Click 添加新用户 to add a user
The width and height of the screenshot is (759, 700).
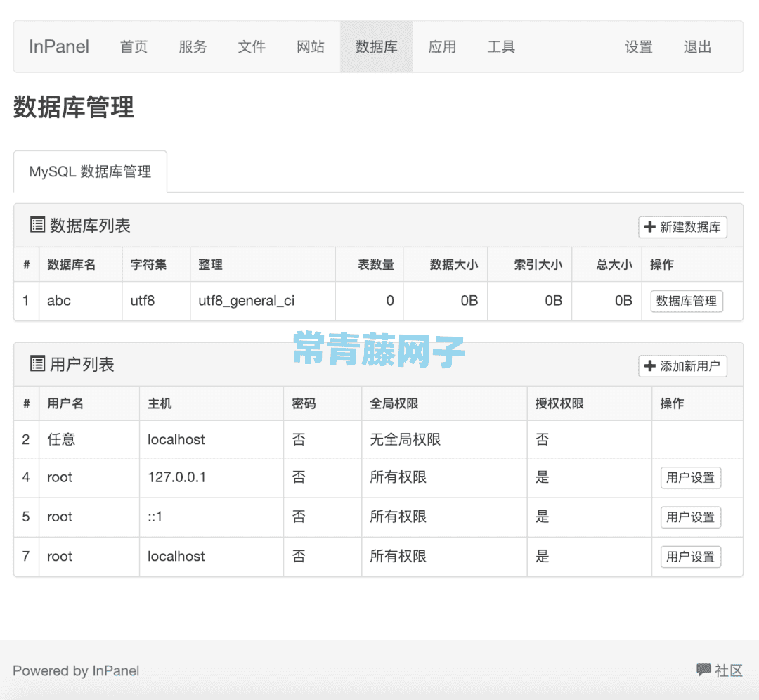click(682, 365)
